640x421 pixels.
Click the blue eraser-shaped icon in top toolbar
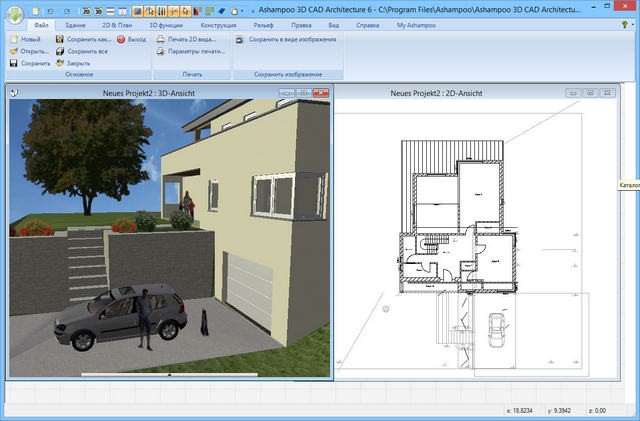222,11
